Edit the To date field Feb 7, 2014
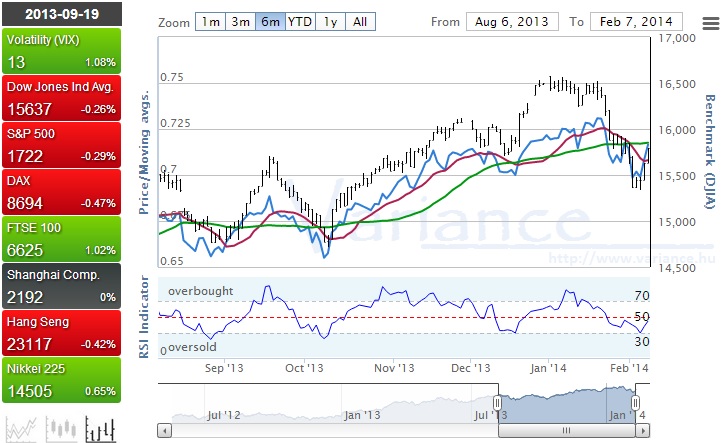 click(636, 22)
